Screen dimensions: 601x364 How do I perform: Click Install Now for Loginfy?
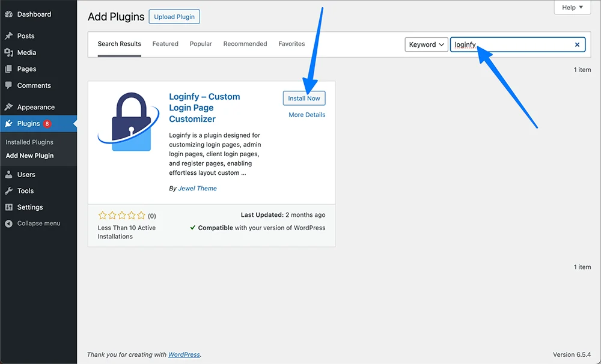pyautogui.click(x=304, y=98)
